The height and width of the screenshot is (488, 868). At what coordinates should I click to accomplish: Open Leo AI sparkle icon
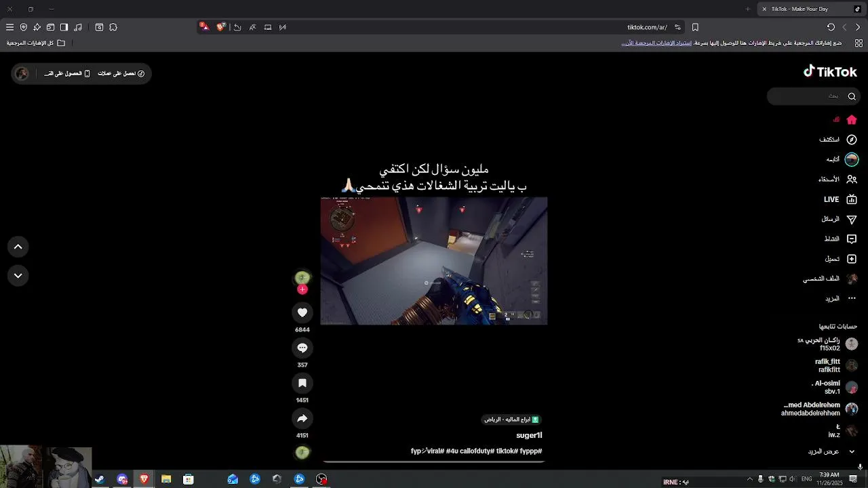tap(37, 27)
